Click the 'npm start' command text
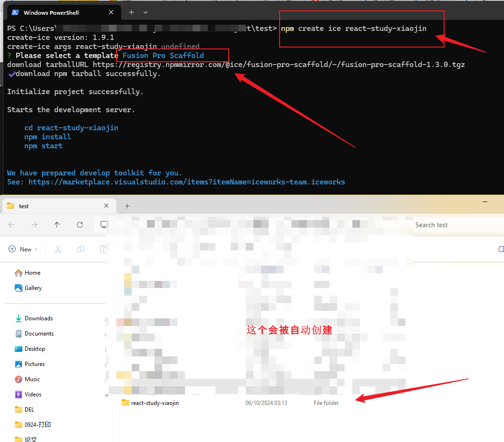This screenshot has width=504, height=442. (x=43, y=146)
